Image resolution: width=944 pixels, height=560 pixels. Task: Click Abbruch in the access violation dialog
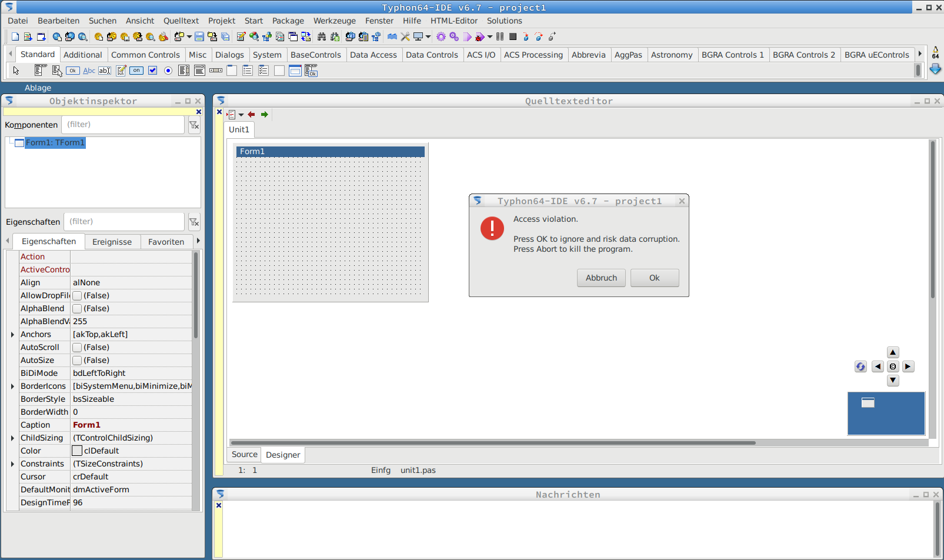(x=601, y=278)
